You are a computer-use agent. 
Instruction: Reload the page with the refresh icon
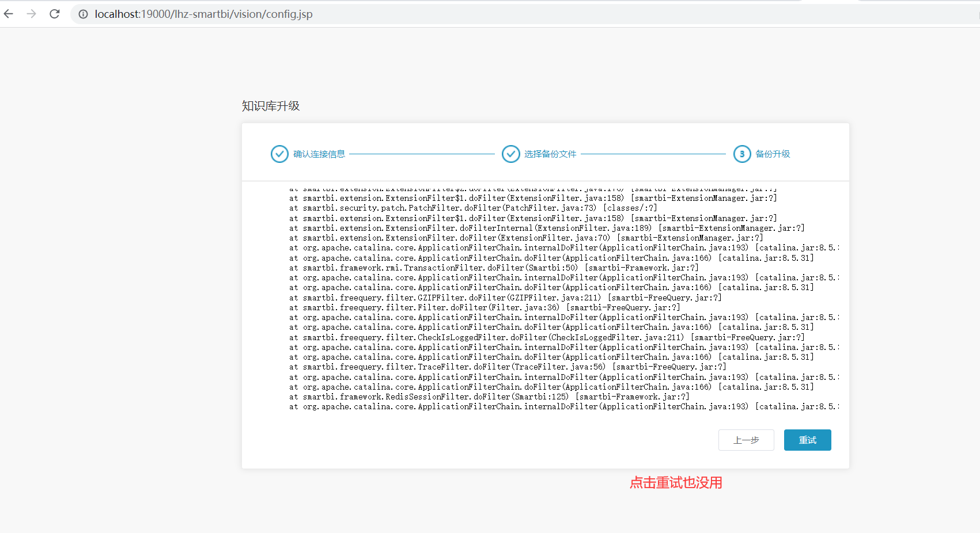tap(55, 14)
